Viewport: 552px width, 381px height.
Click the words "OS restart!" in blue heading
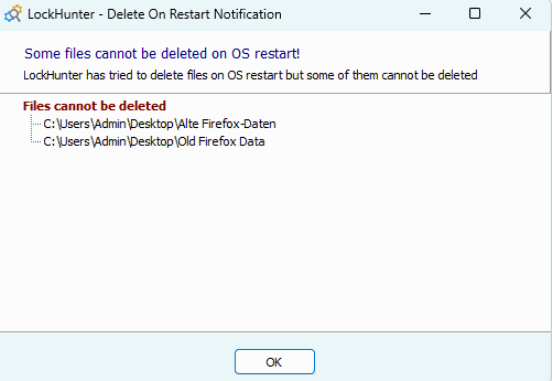pyautogui.click(x=266, y=54)
